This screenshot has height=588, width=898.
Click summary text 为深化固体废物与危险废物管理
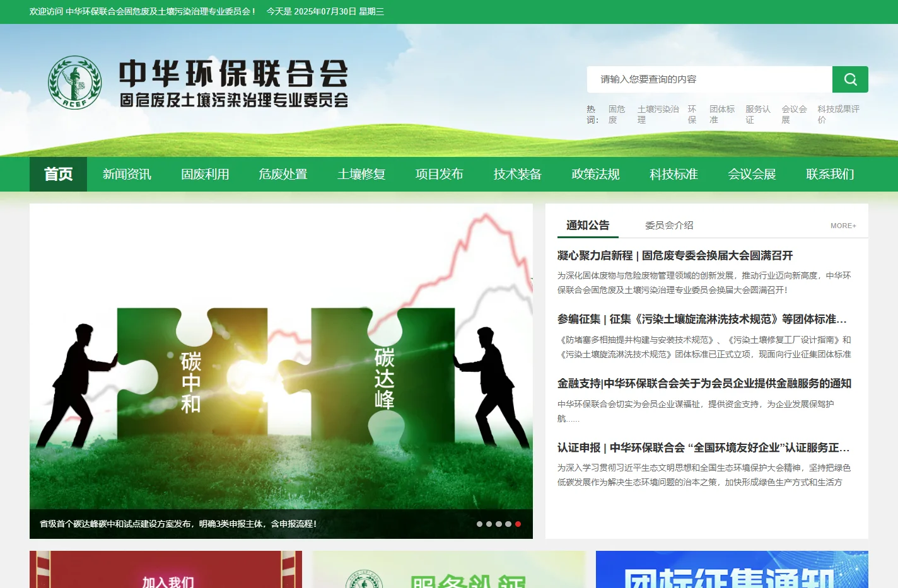coord(704,282)
